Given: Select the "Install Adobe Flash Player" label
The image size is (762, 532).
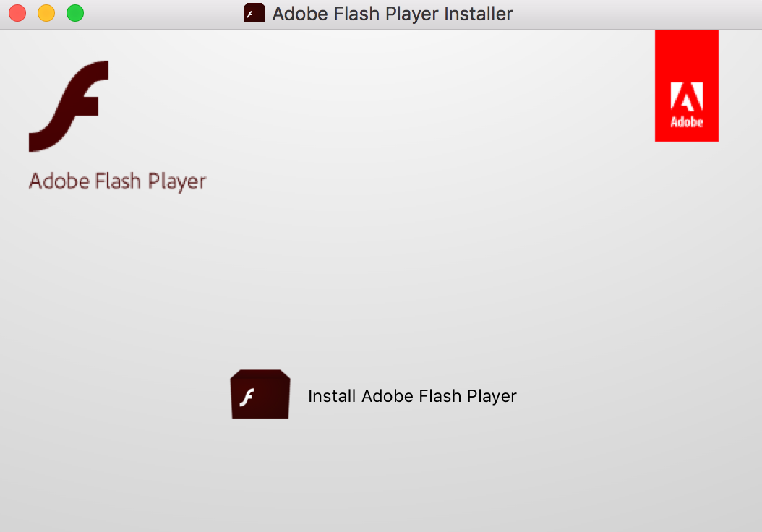Looking at the screenshot, I should coord(412,396).
